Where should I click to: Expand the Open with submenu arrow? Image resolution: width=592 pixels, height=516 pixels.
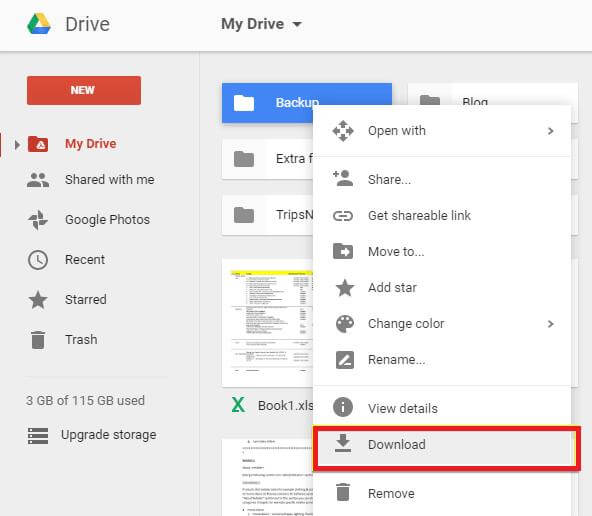(x=550, y=131)
